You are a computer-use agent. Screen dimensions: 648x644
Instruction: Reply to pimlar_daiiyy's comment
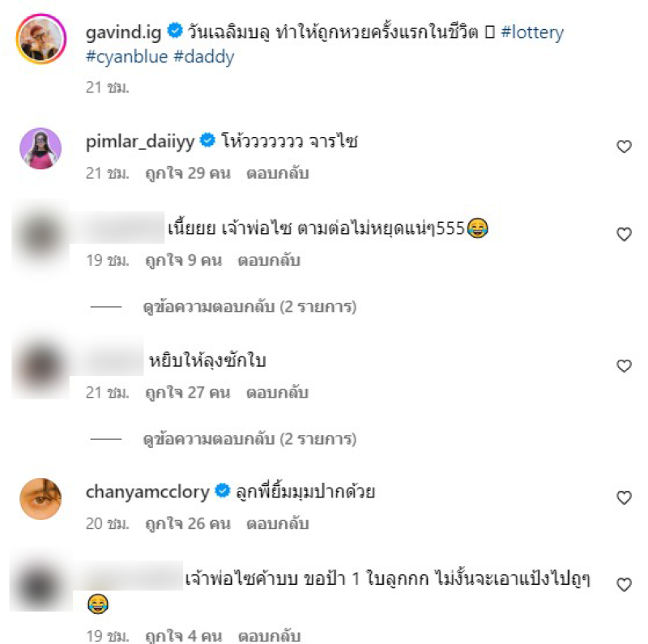[x=277, y=173]
